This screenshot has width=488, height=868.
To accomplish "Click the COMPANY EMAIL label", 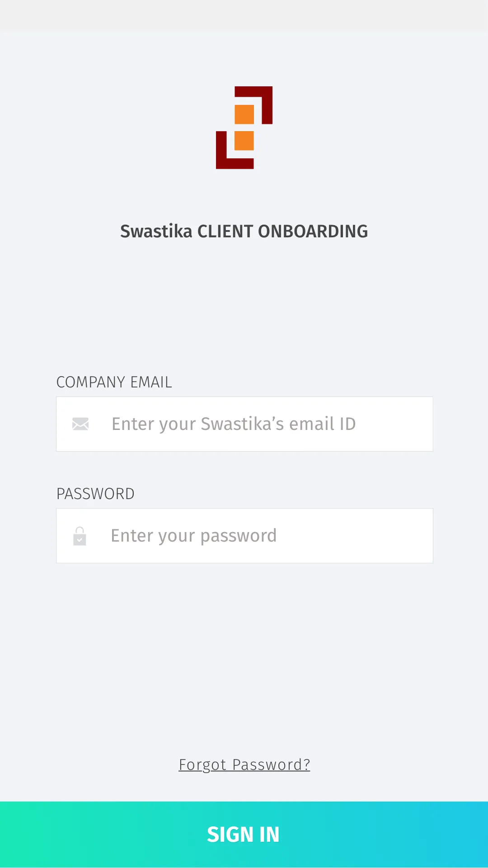I will 114,382.
